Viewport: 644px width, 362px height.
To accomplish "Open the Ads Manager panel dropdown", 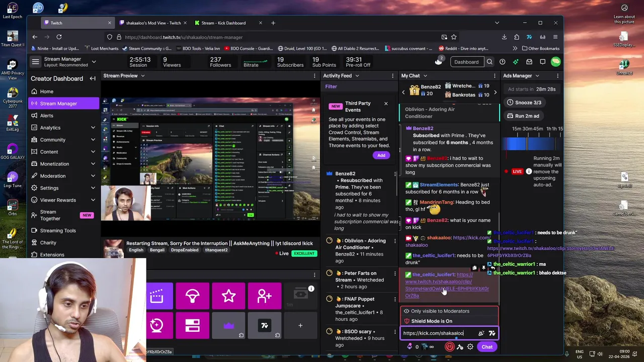I will (x=537, y=76).
